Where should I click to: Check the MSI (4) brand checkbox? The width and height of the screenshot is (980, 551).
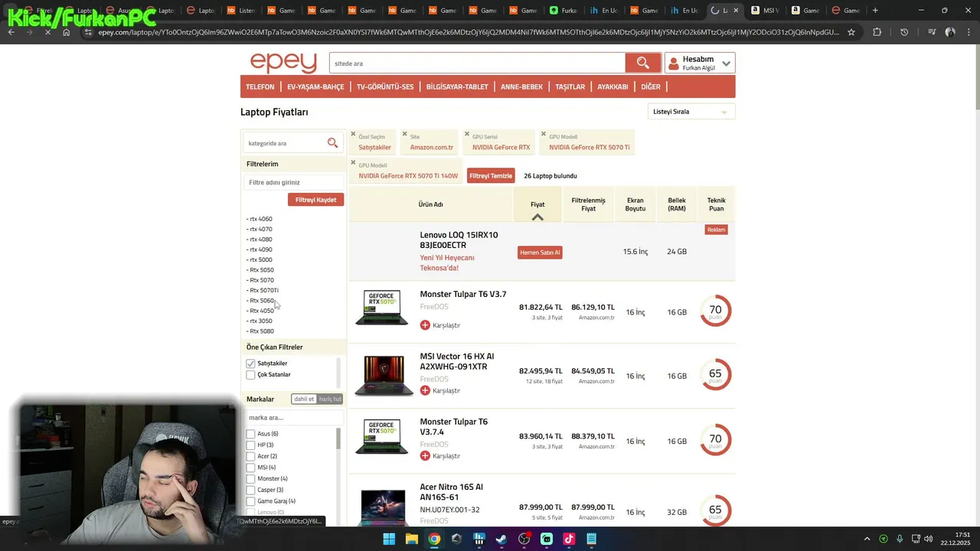click(x=250, y=468)
